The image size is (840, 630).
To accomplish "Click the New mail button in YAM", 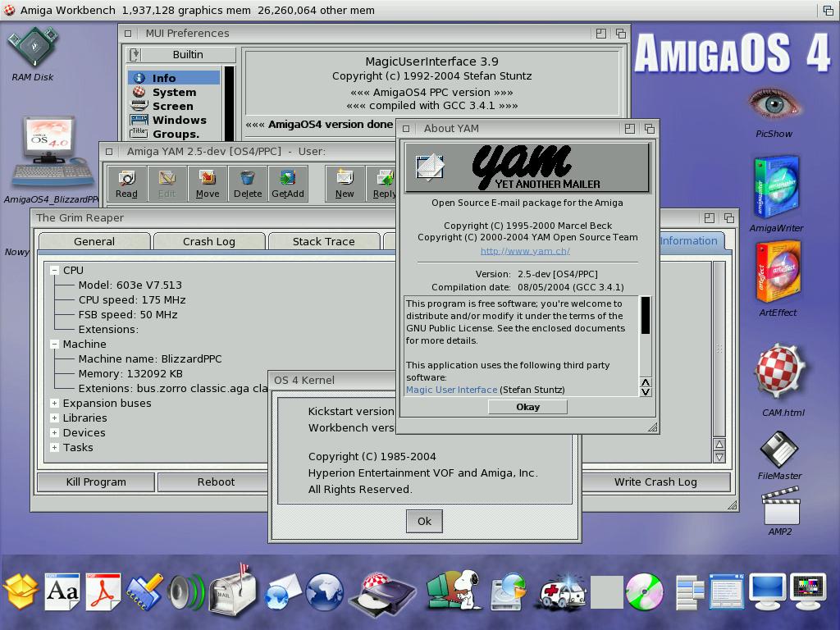I will (345, 184).
